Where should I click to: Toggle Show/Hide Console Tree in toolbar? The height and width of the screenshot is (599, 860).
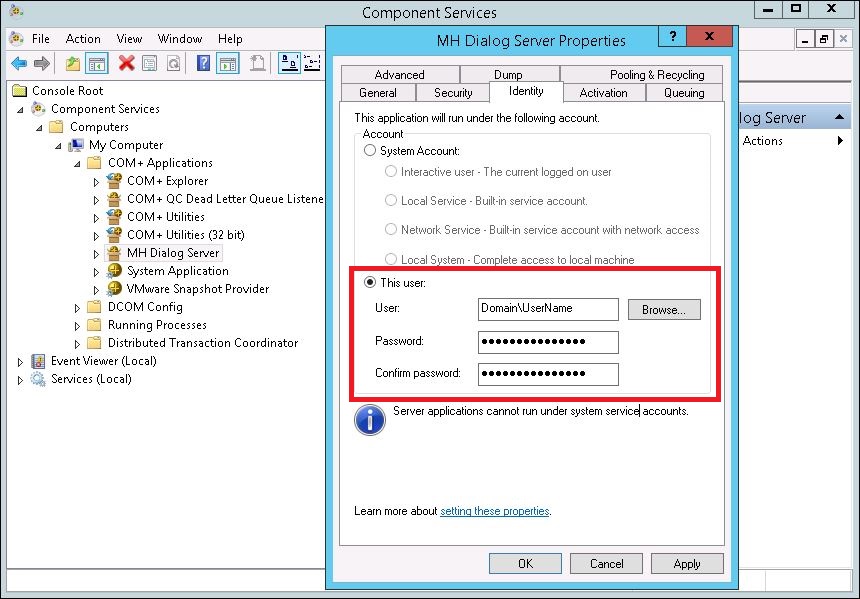click(x=97, y=63)
